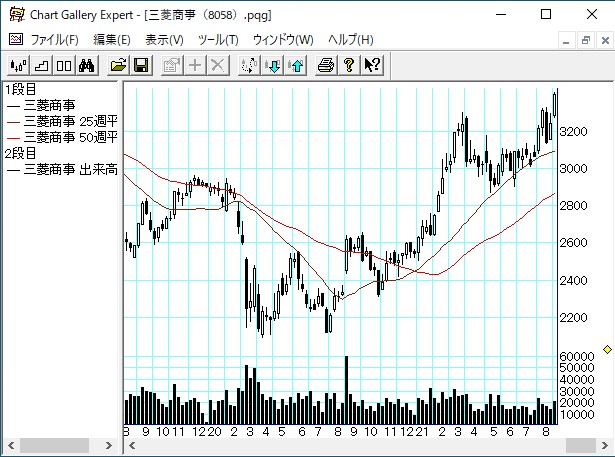615x457 pixels.
Task: Click the refresh data arrows icon
Action: [x=250, y=66]
